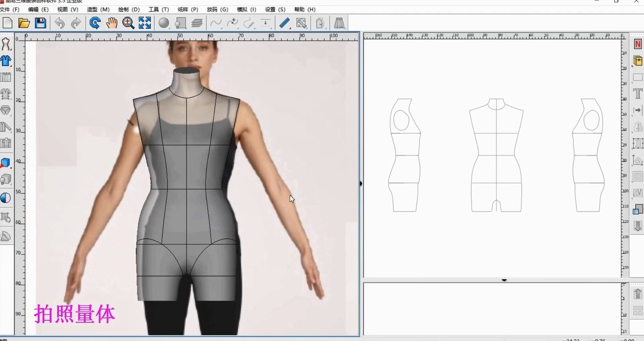Select the rectangle tool in right toolbar
This screenshot has height=341, width=644.
click(x=638, y=77)
